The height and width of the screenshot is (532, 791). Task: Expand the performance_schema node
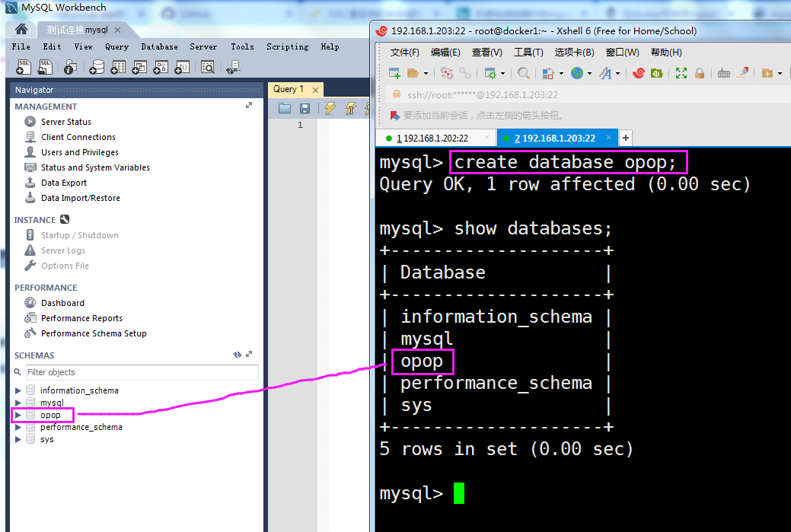[18, 427]
